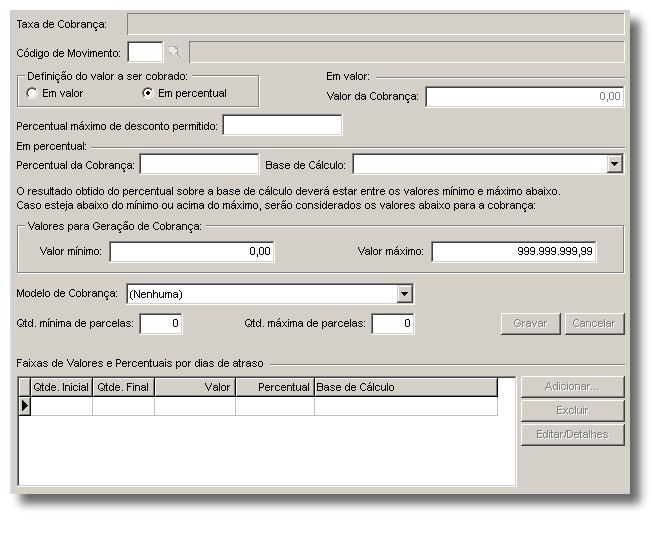Click the 'Percentual' column header in the grid

coord(275,387)
